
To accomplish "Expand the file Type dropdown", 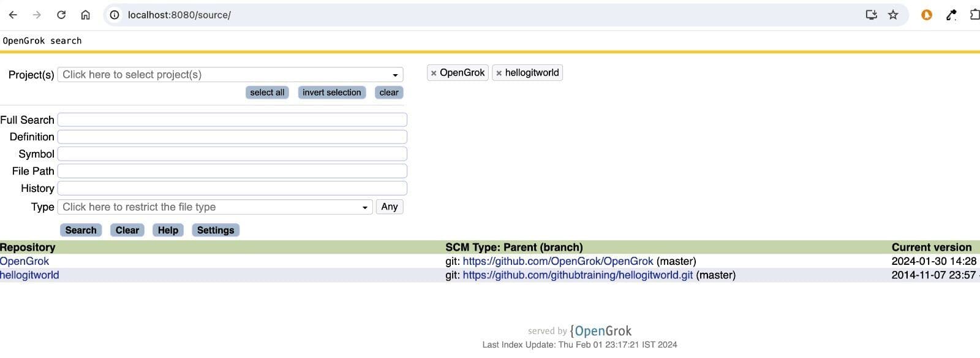I will pos(214,207).
